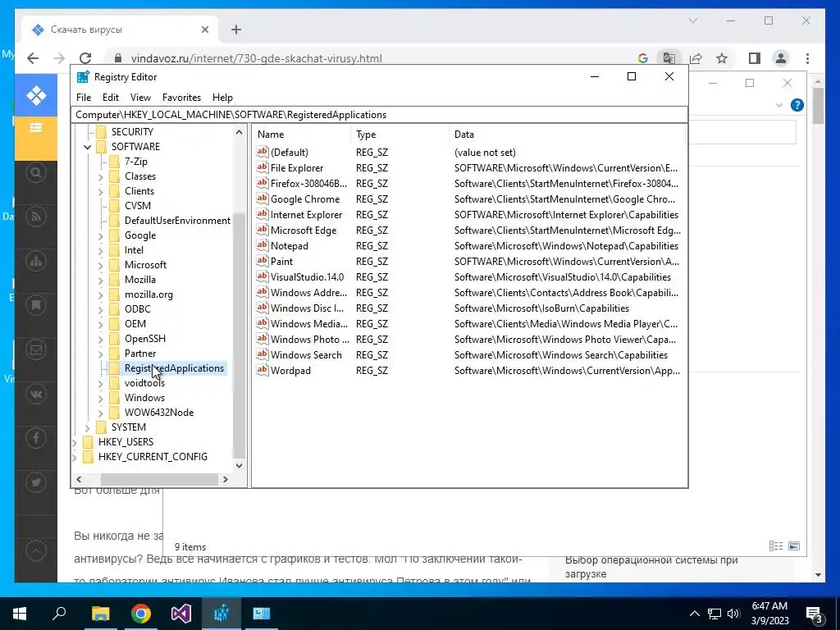Open the VK social icon in sidebar
Screen dimensions: 840x630
pyautogui.click(x=36, y=395)
